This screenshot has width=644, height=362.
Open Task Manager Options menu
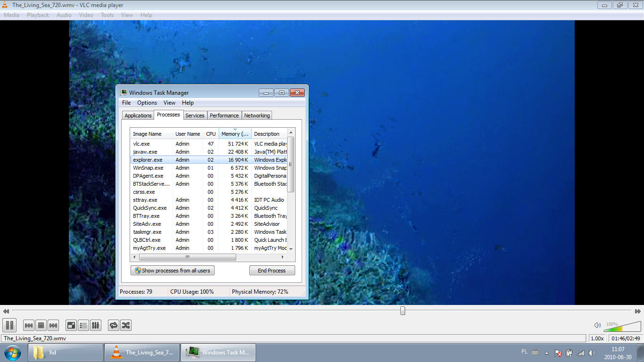click(x=147, y=103)
